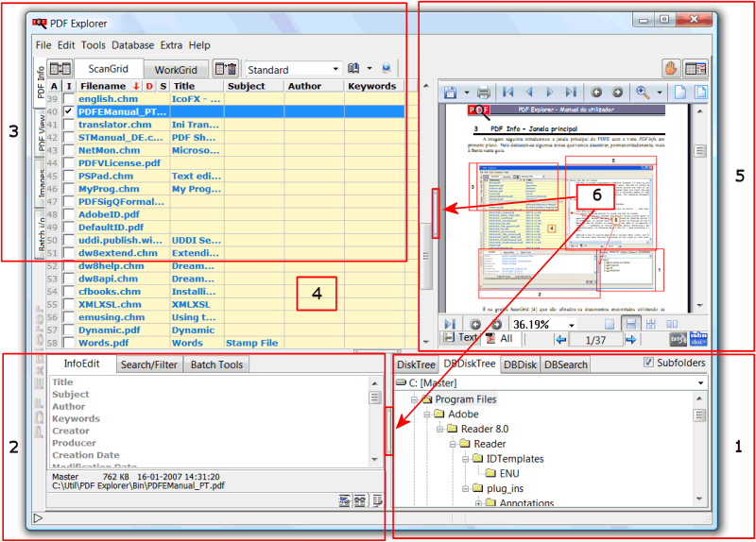Screen dimensions: 756x542
Task: Click the play triangle in status bar
Action: pos(38,517)
